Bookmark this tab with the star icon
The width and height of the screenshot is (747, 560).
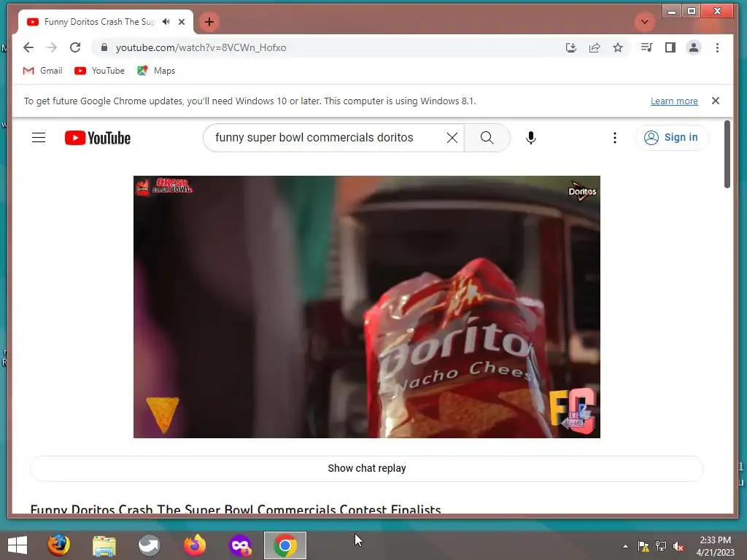tap(618, 47)
